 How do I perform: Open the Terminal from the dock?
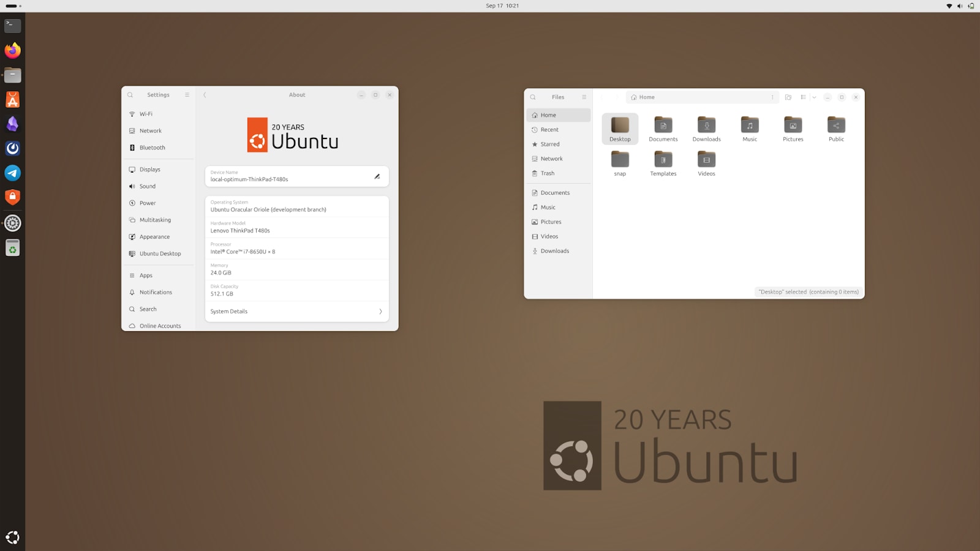point(12,25)
